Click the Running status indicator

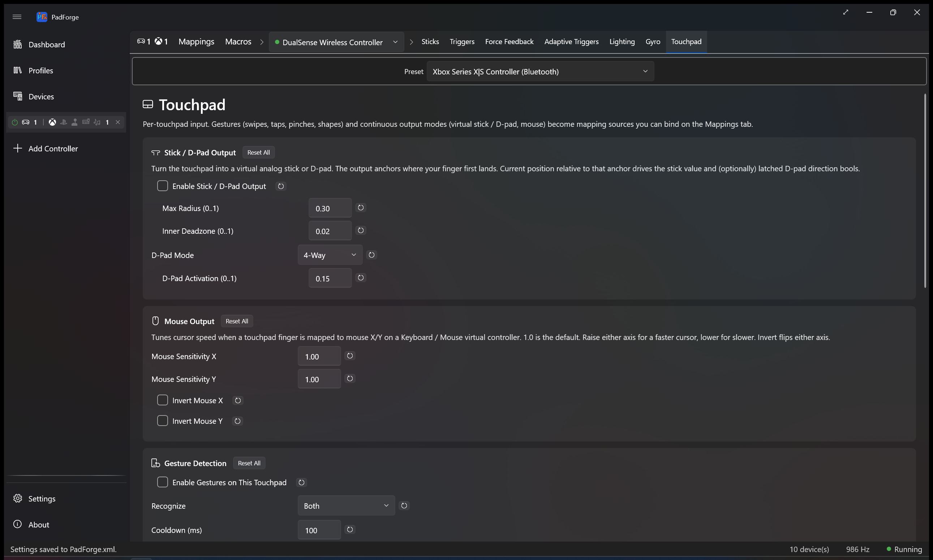pos(904,550)
